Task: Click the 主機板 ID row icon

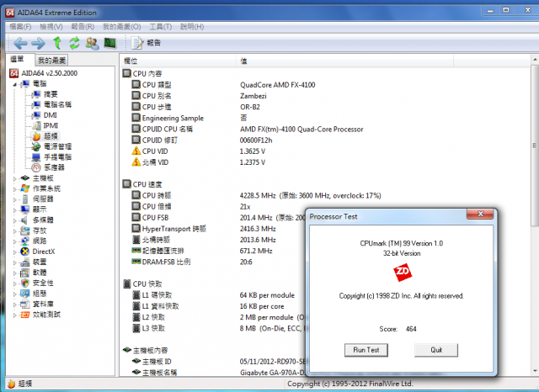Action: click(x=136, y=361)
